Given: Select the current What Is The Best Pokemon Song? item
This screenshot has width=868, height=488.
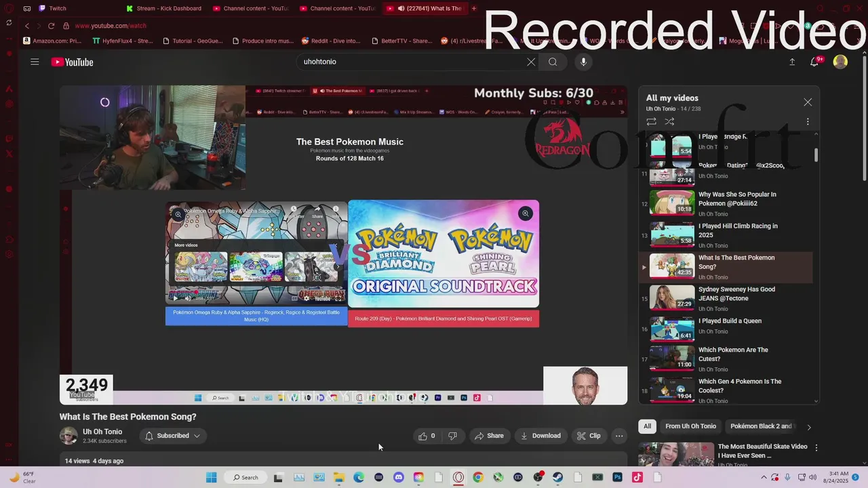Looking at the screenshot, I should tap(726, 267).
